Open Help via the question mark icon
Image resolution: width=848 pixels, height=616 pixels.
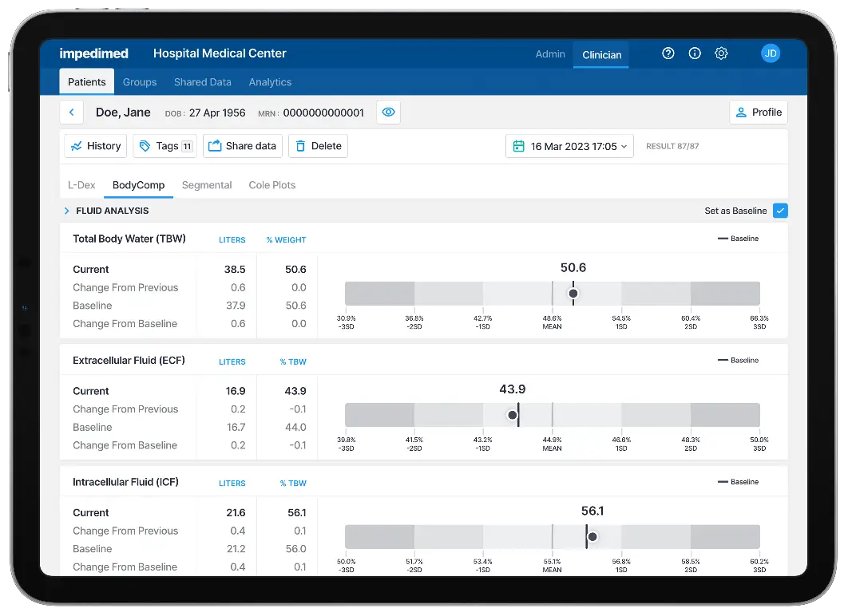pos(668,53)
